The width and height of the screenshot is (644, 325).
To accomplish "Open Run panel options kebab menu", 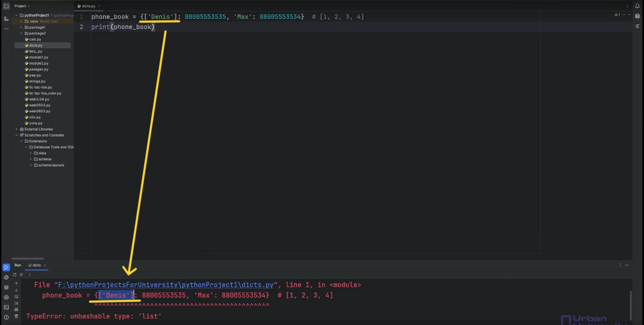I will [620, 265].
